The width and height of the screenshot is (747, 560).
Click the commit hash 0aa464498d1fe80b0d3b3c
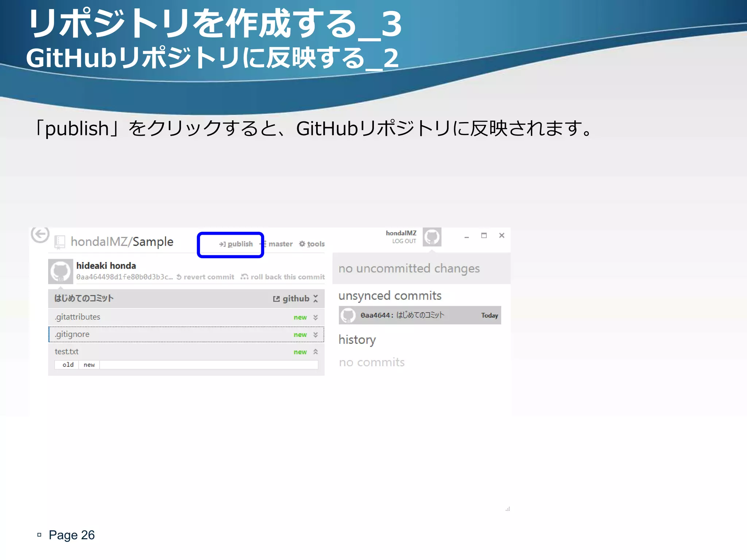(124, 277)
